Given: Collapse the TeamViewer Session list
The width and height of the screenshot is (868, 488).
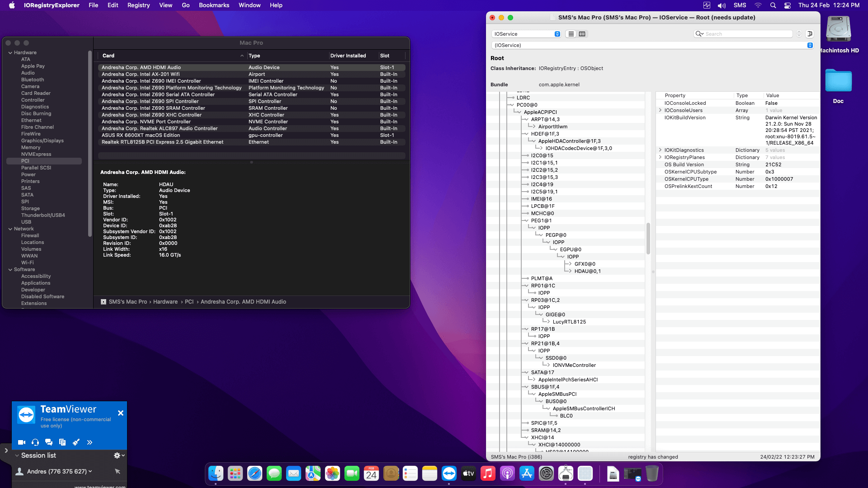Looking at the screenshot, I should 17,455.
